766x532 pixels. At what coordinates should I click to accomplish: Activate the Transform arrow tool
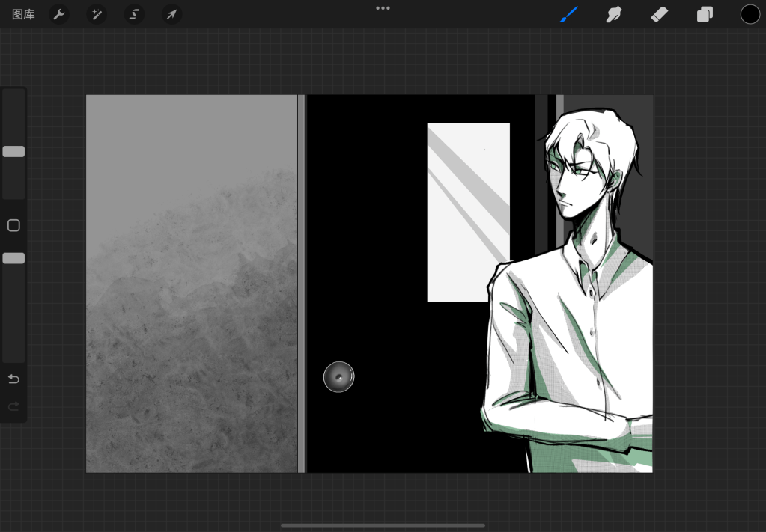tap(171, 14)
